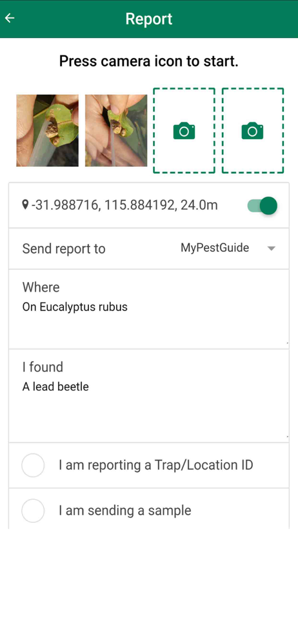
Task: Expand the Send report to dropdown arrow
Action: (x=271, y=249)
